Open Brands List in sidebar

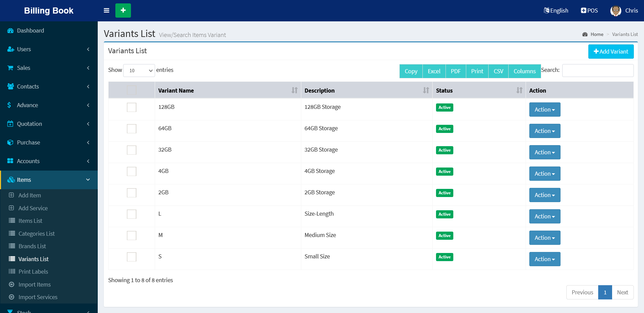click(x=32, y=246)
